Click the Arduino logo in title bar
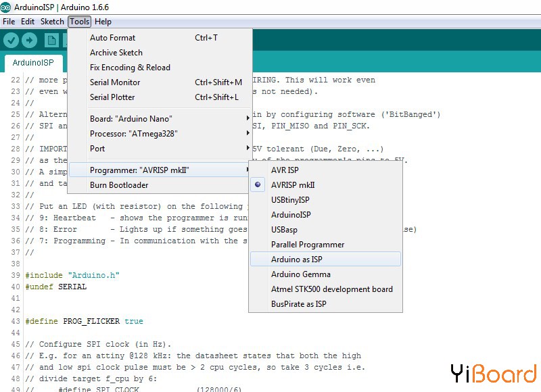Viewport: 541px width, 392px height. coord(5,7)
